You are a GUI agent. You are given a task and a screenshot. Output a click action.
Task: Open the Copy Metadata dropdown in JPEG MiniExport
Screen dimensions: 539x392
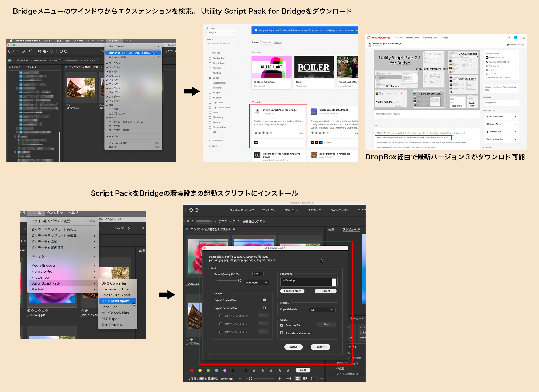[322, 310]
